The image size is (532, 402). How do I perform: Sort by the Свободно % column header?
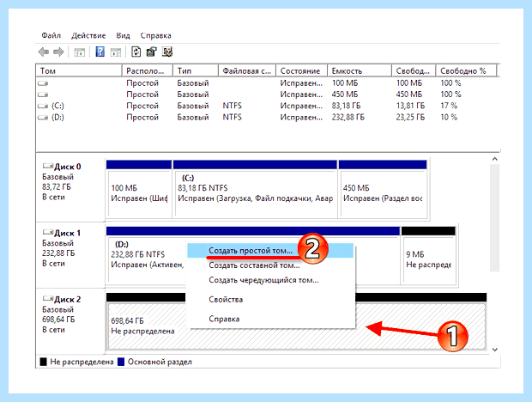466,71
